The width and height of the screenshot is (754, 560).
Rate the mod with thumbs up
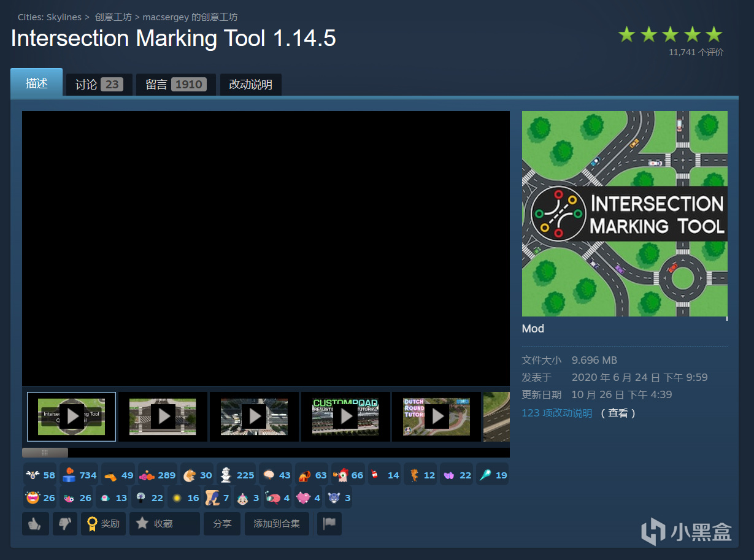point(36,524)
